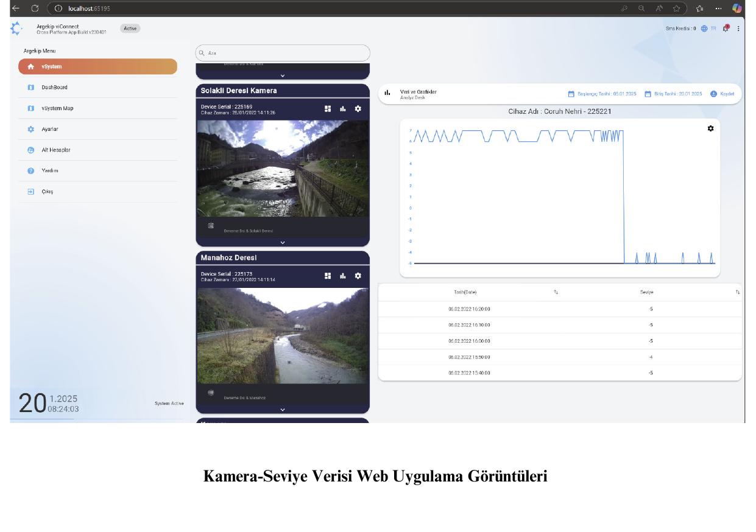
Task: Select table row 06.02.2022 15:50:00
Action: click(x=560, y=357)
